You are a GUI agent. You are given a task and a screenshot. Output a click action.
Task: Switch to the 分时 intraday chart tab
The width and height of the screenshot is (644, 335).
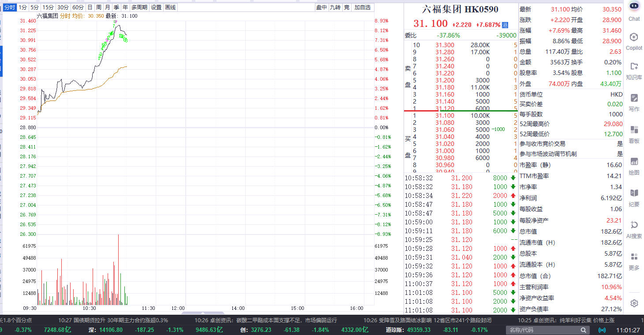(x=10, y=7)
